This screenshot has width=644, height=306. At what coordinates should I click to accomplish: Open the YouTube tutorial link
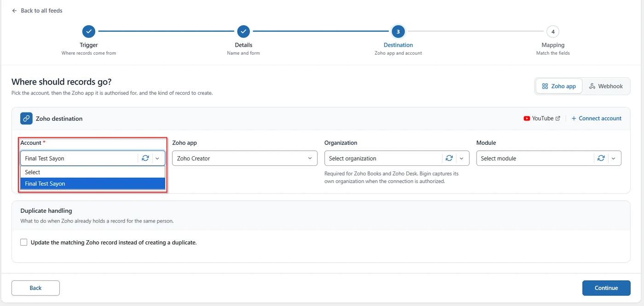542,119
